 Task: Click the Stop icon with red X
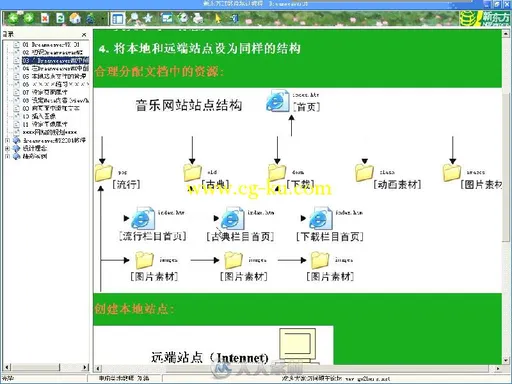pyautogui.click(x=45, y=18)
